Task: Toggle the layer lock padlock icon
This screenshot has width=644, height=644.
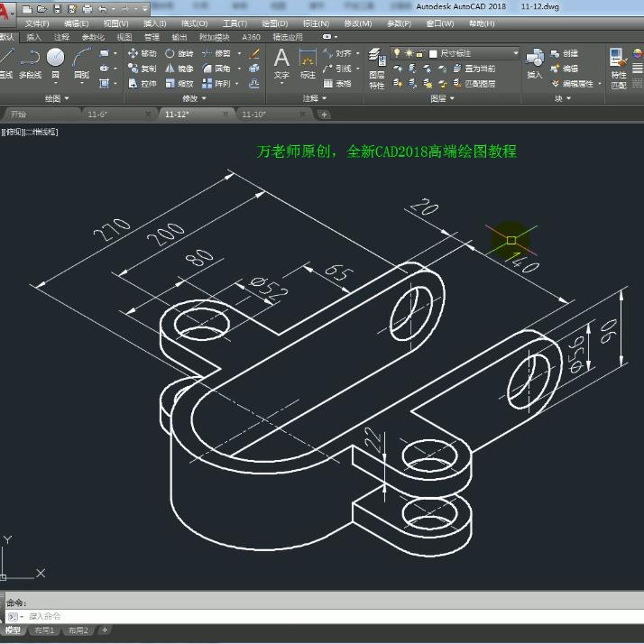Action: [x=420, y=53]
